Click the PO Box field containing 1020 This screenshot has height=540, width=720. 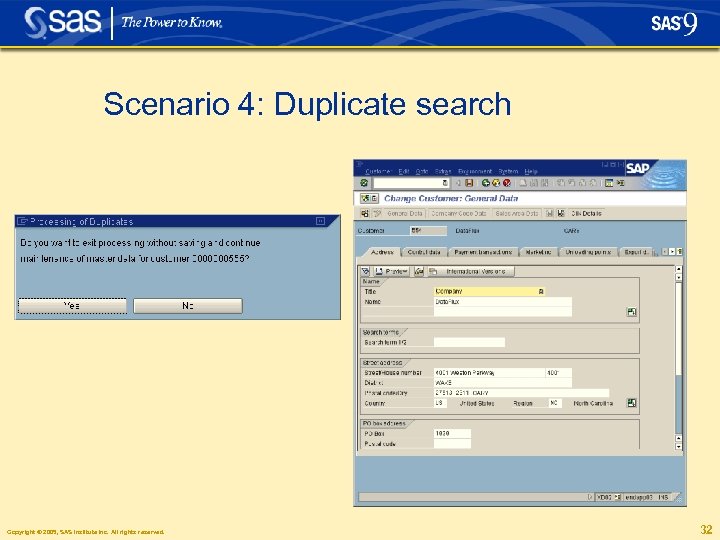pos(452,433)
